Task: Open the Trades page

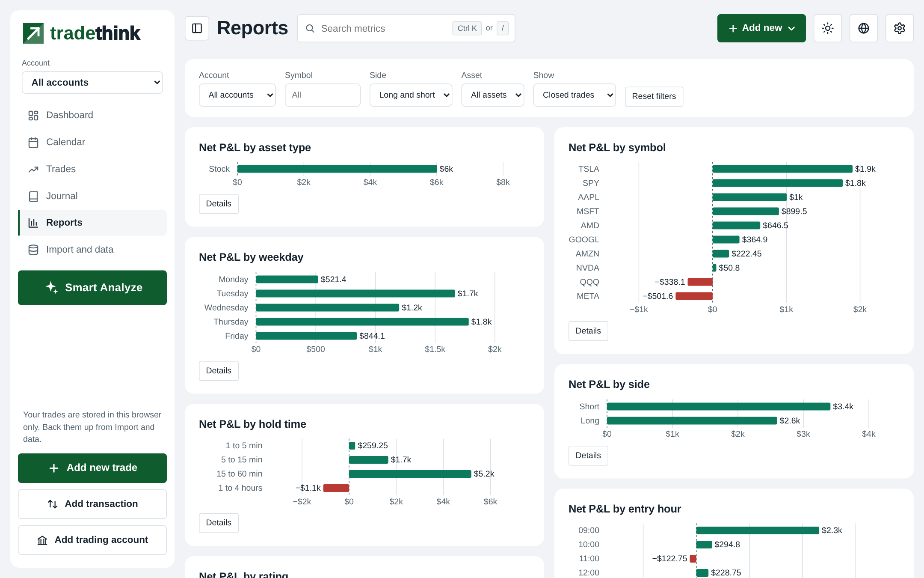Action: coord(92,169)
